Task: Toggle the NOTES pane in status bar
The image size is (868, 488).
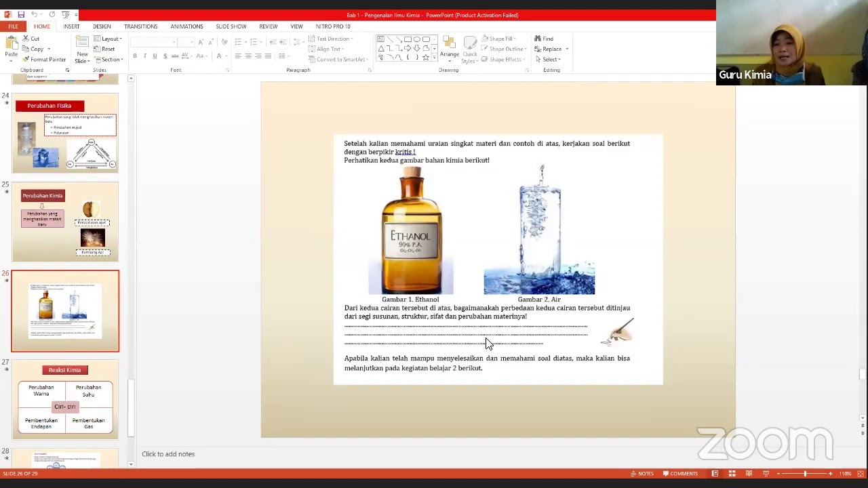Action: pos(642,474)
